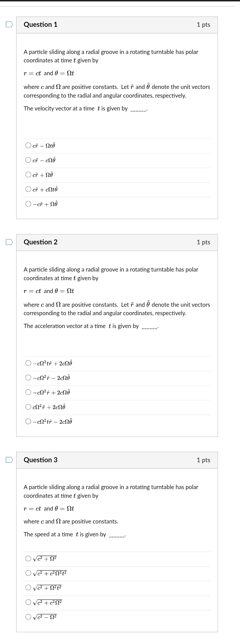The image size is (240, 644).
Task: Choose acceleration −cΩ²tr̂ − 2cΩθ̂
Action: pos(28,421)
